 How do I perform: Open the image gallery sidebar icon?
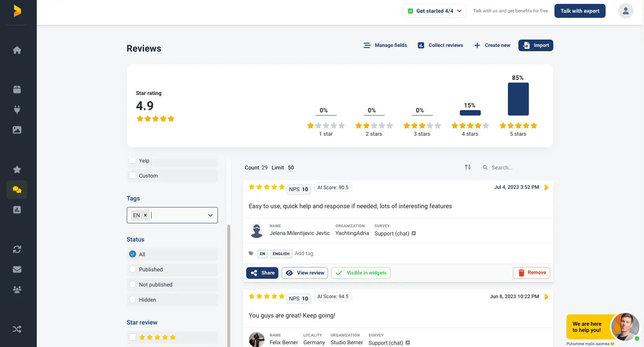17,130
